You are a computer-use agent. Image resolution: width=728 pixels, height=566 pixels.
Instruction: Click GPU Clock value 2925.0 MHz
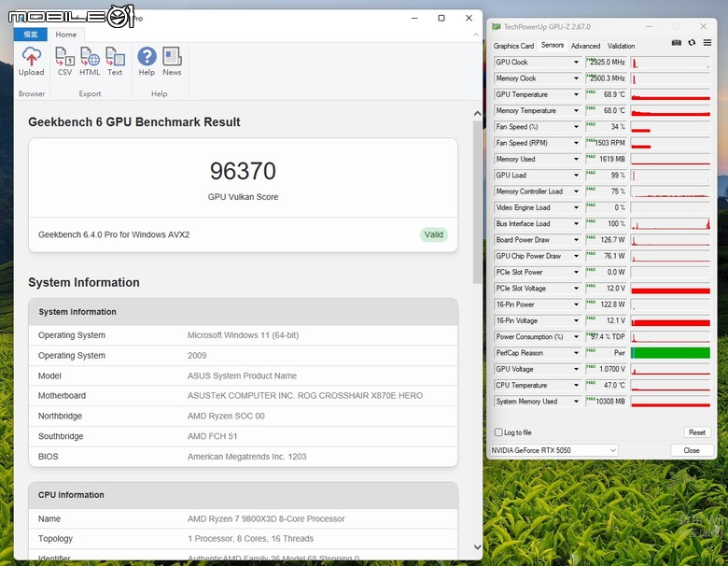pos(606,63)
